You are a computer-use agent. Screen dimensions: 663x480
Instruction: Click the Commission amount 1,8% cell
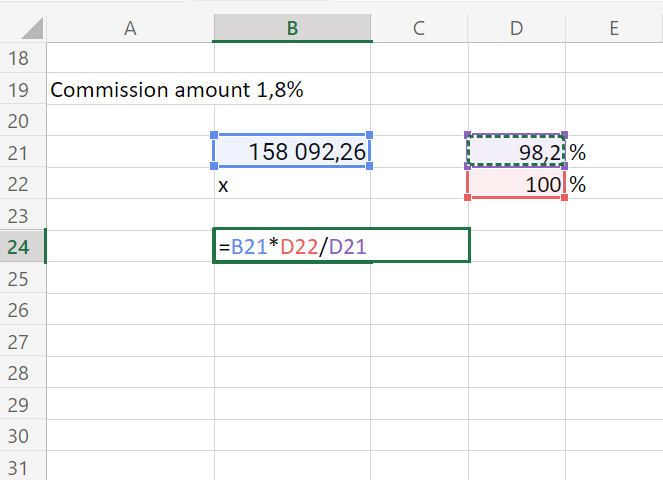tap(177, 89)
